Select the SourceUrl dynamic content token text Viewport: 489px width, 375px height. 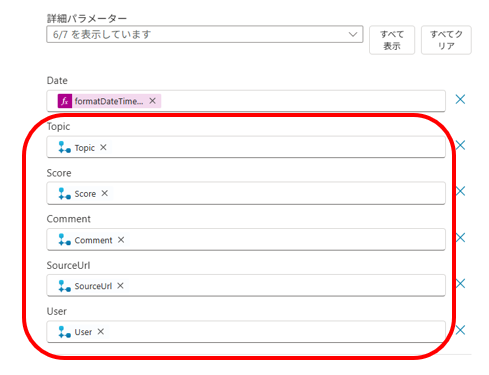click(93, 286)
